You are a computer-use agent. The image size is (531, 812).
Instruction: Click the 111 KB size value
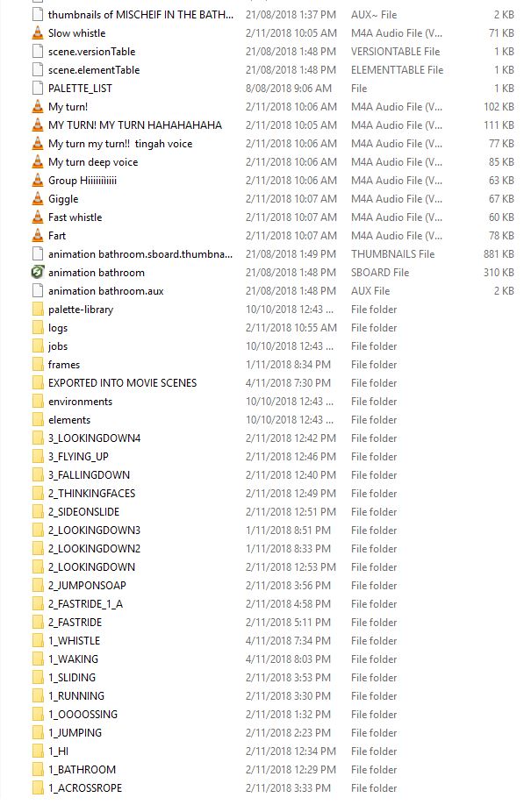[499, 125]
